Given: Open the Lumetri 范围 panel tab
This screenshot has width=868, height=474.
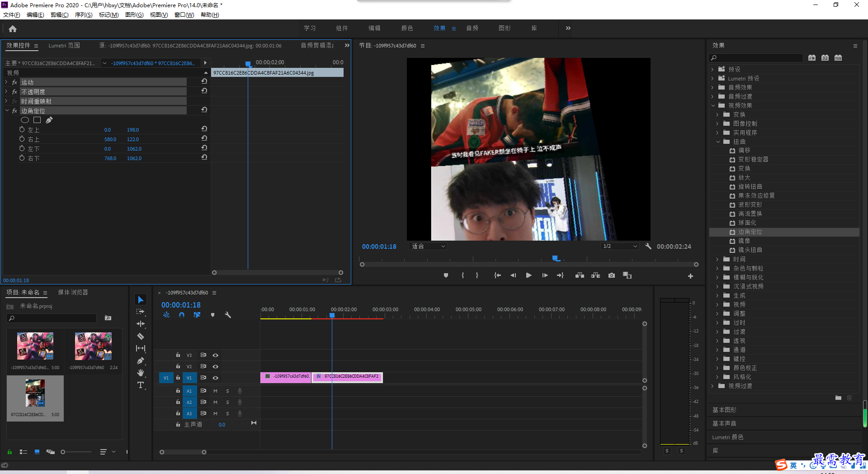Looking at the screenshot, I should pos(64,45).
